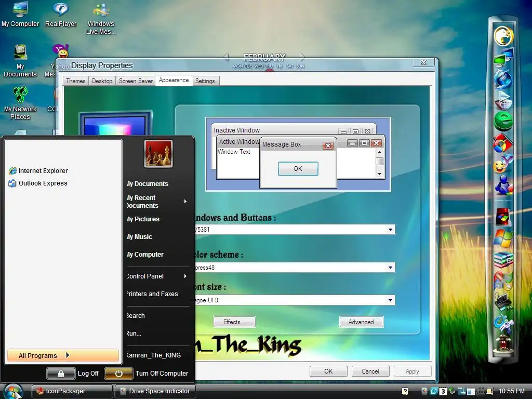Click the 10:55 PM taskbar clock
This screenshot has height=399, width=532.
(x=511, y=391)
